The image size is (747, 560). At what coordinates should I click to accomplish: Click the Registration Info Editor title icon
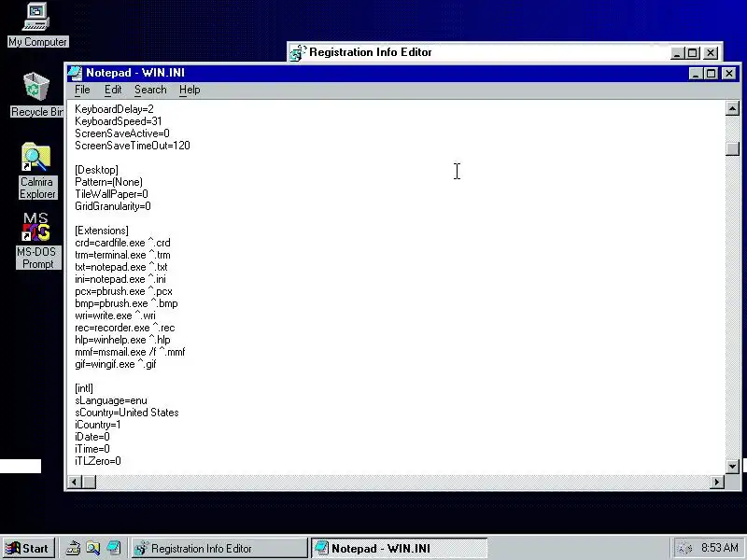point(298,52)
